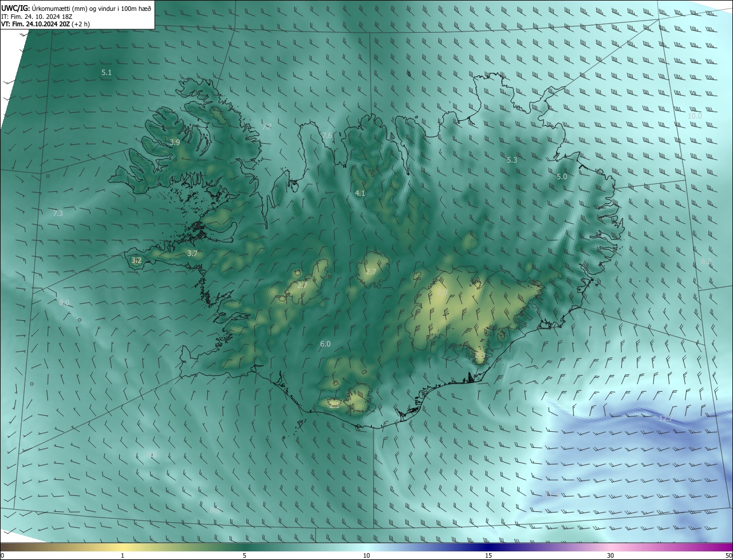Click the 50 tick on the color scale
This screenshot has width=733, height=560.
click(x=728, y=555)
